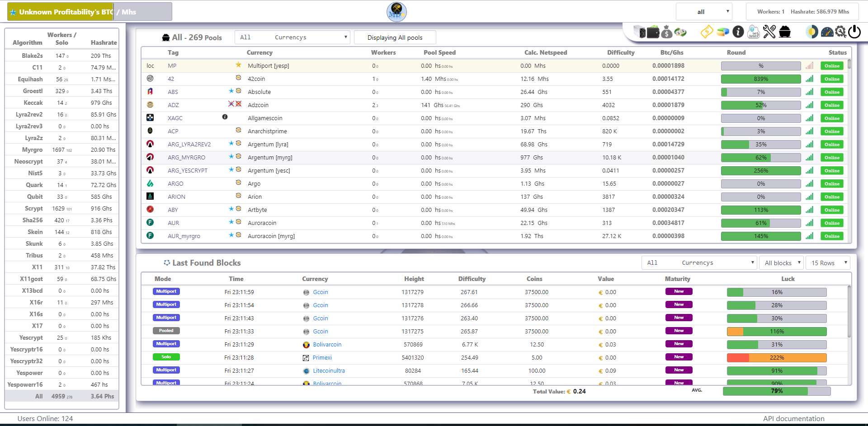Toggle favorite star on Auroracoin row
This screenshot has height=426, width=868.
coord(231,222)
